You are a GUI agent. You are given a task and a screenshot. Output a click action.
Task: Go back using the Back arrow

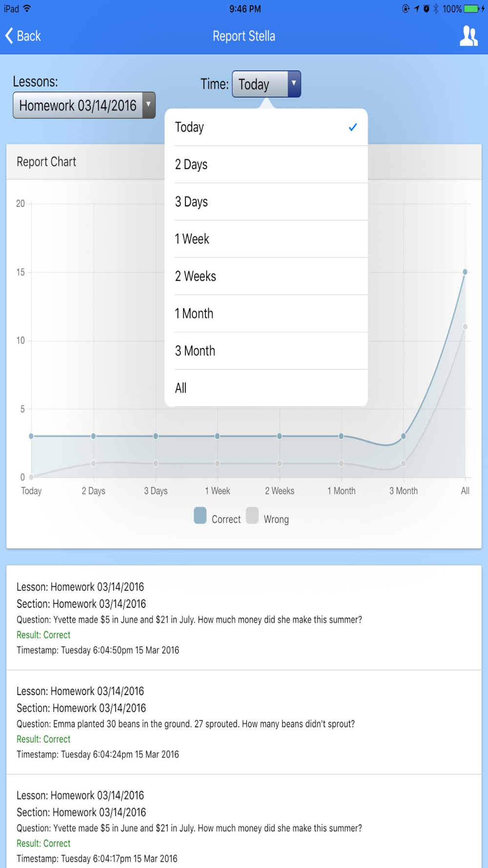pyautogui.click(x=23, y=36)
